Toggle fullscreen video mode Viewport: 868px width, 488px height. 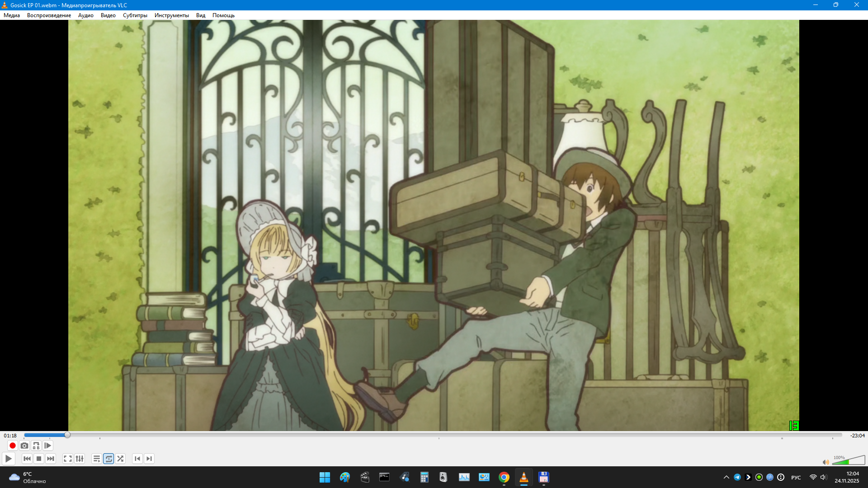pos(68,459)
